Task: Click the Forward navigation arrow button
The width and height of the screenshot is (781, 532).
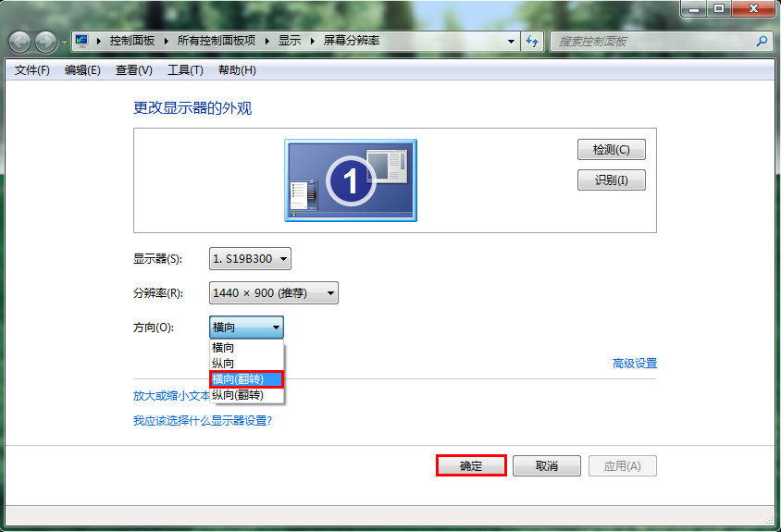Action: (x=46, y=42)
